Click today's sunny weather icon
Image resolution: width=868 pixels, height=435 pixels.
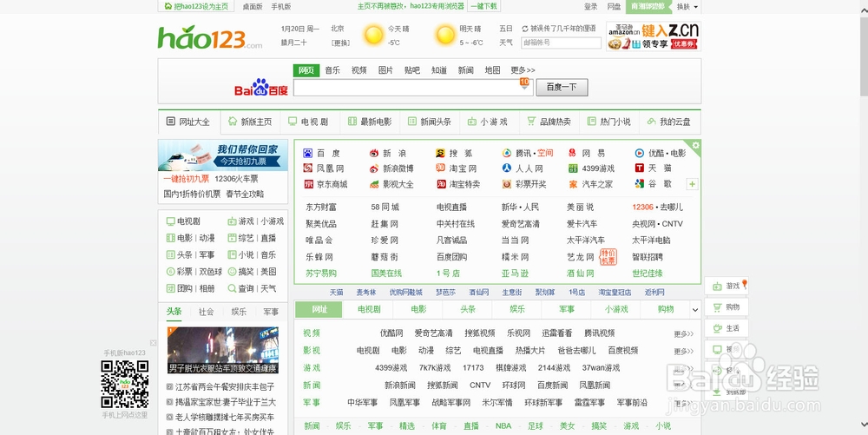coord(373,36)
